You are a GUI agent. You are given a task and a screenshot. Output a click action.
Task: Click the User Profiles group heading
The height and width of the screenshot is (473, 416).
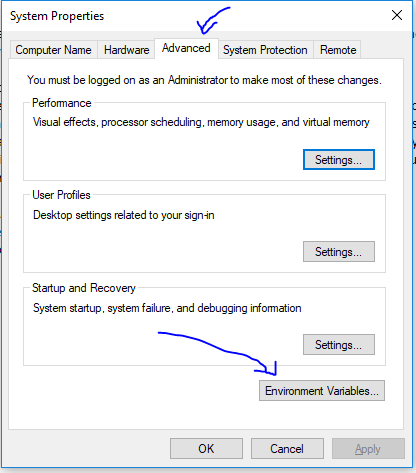pyautogui.click(x=61, y=195)
